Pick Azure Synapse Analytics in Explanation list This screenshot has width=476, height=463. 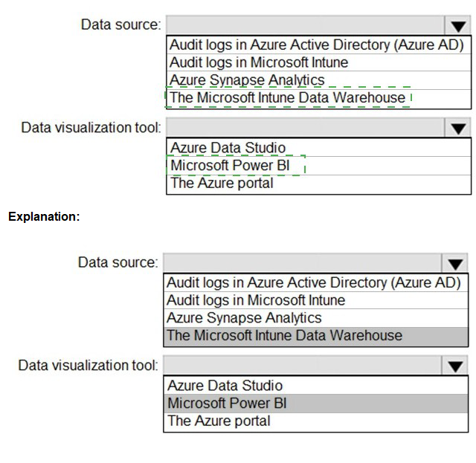(x=315, y=318)
